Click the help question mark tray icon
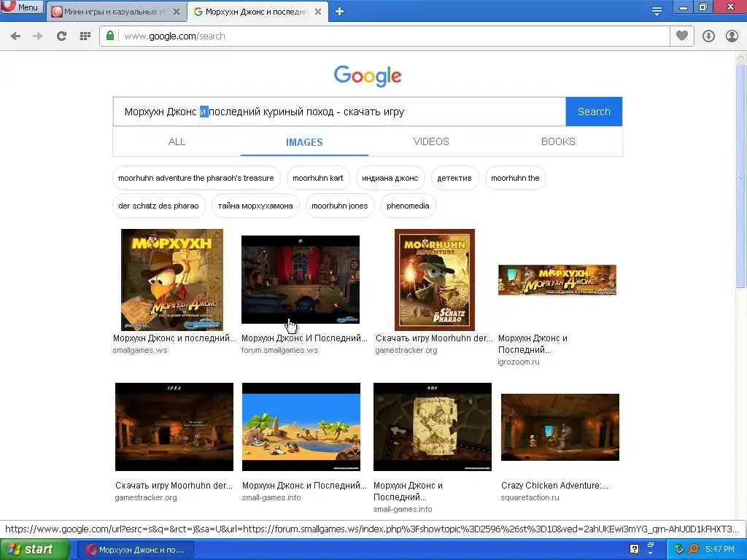747x560 pixels. click(x=635, y=549)
